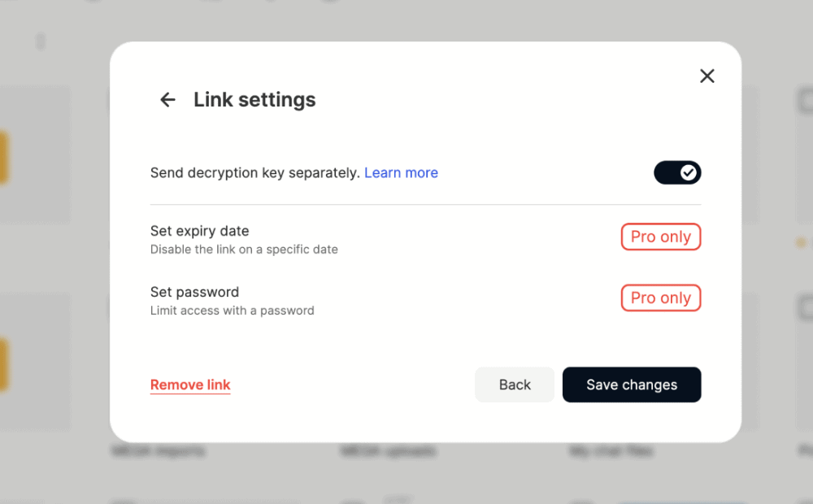Close the Link settings dialog
Screen dimensions: 813x504
[x=707, y=76]
